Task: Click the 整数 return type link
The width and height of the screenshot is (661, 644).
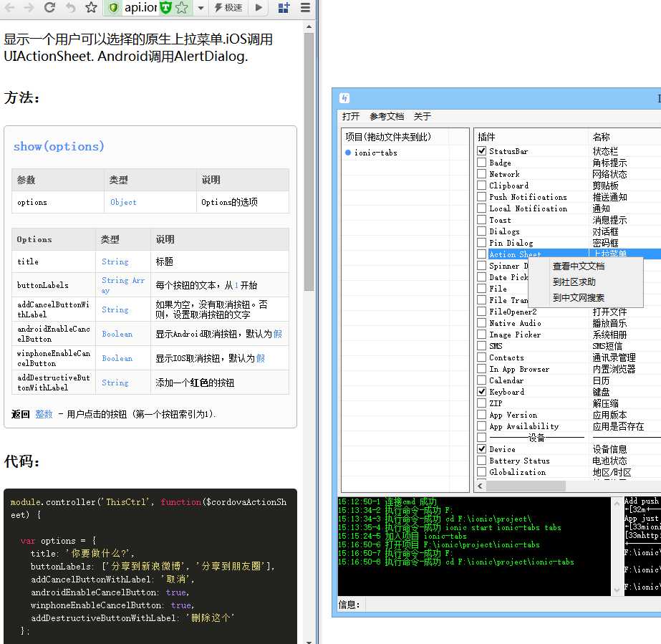Action: click(x=44, y=414)
